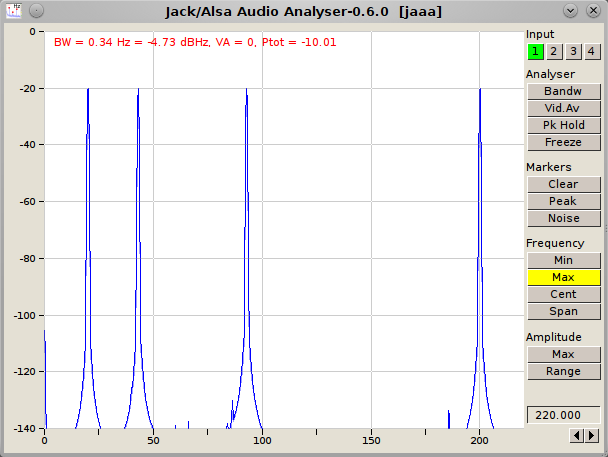Click the -100 amplitude axis label
The width and height of the screenshot is (608, 457).
tap(26, 316)
